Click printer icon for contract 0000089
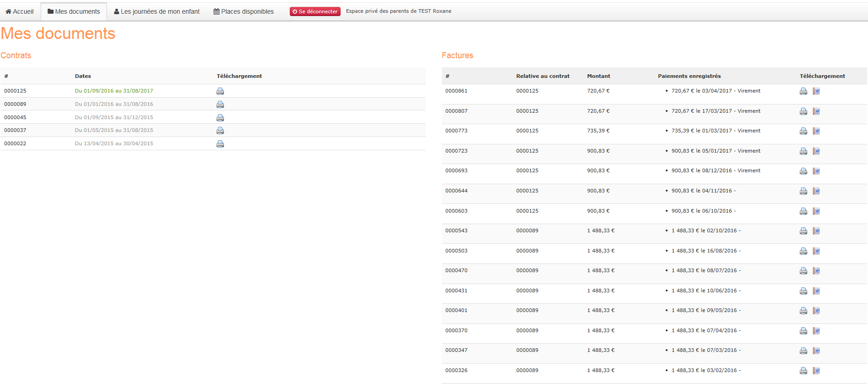Screen dimensions: 868x384 [x=220, y=104]
